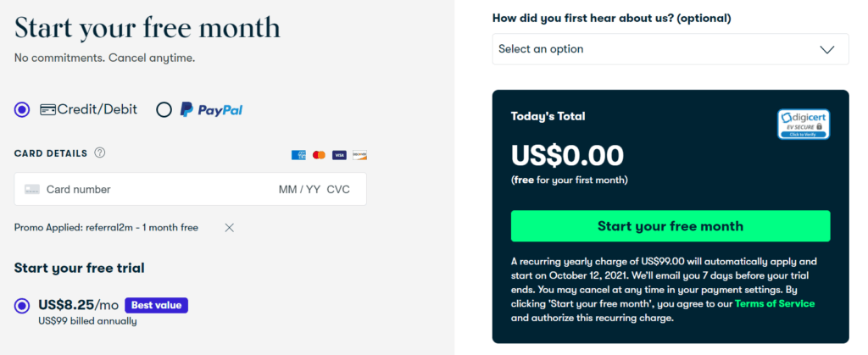Click the Visa card icon
Image resolution: width=868 pixels, height=355 pixels.
coord(339,155)
